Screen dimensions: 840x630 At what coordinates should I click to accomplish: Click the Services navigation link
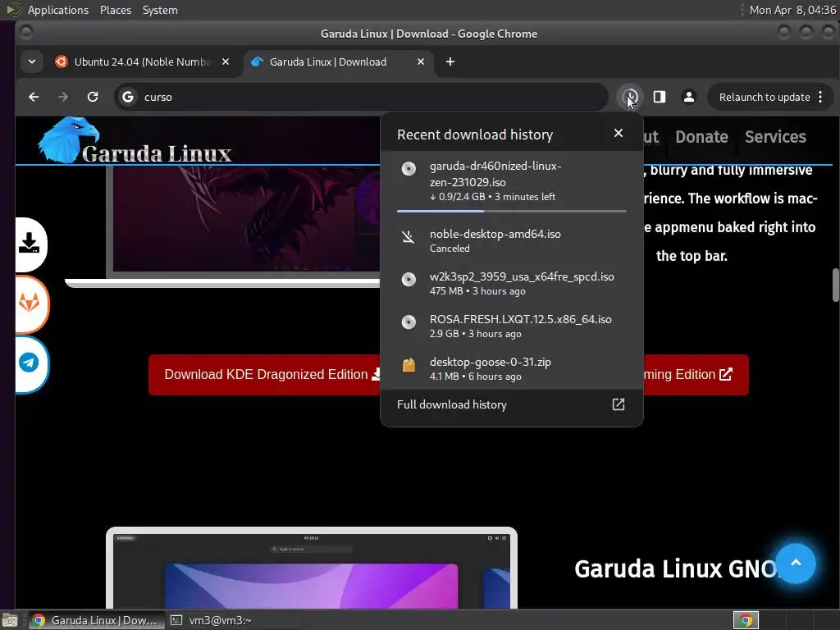coord(775,137)
